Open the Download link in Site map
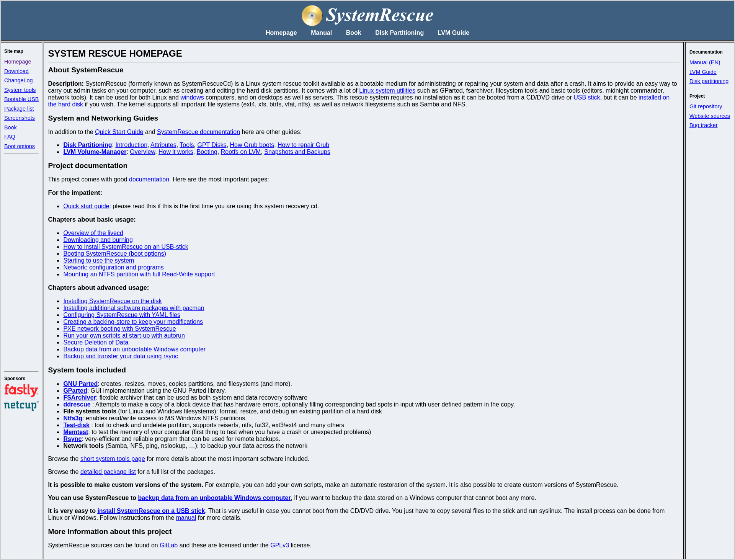This screenshot has width=735, height=560. click(16, 71)
